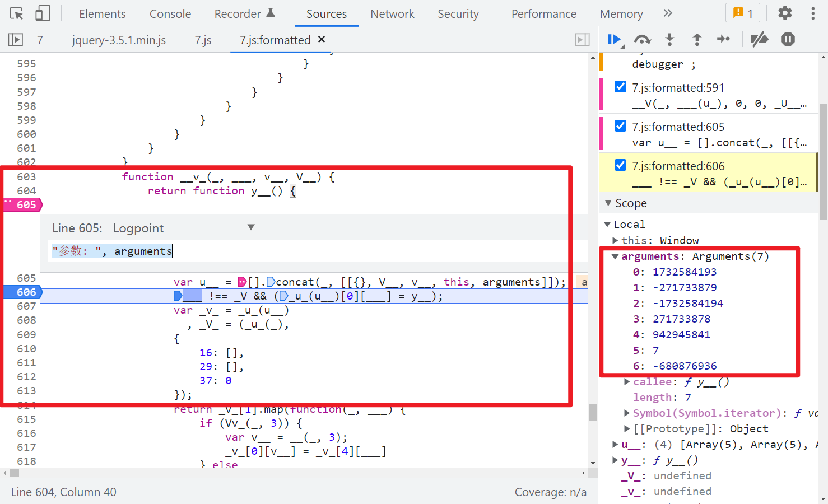
Task: Select argument value -680876936
Action: coord(684,366)
